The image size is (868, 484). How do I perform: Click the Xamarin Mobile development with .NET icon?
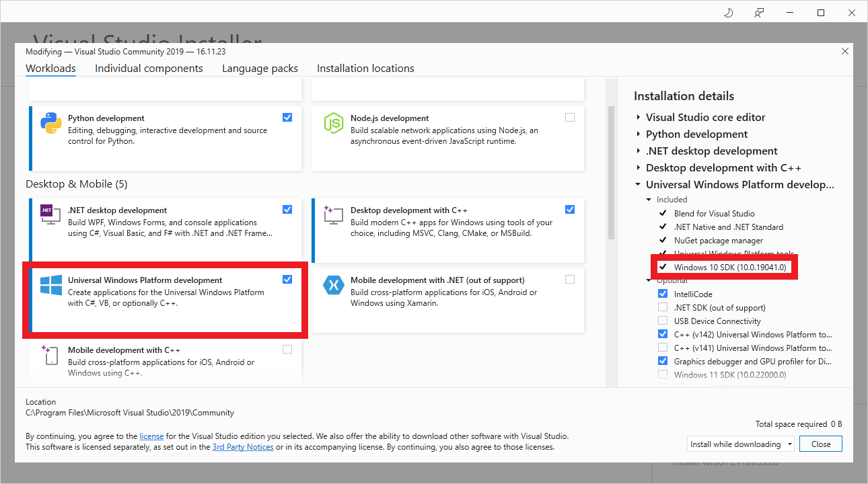click(x=334, y=285)
